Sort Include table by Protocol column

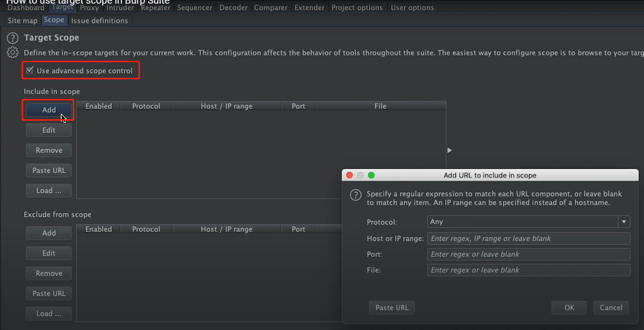coord(146,106)
